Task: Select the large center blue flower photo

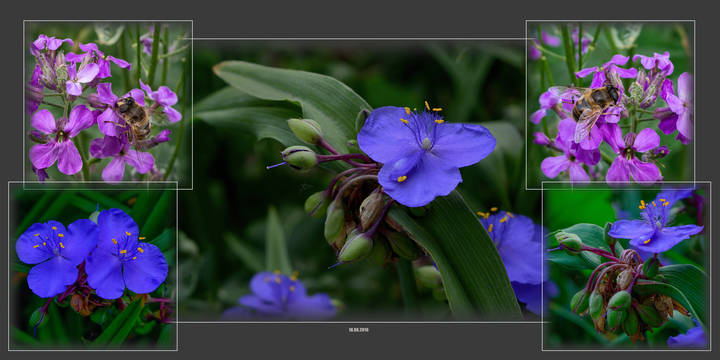Action: point(360,180)
